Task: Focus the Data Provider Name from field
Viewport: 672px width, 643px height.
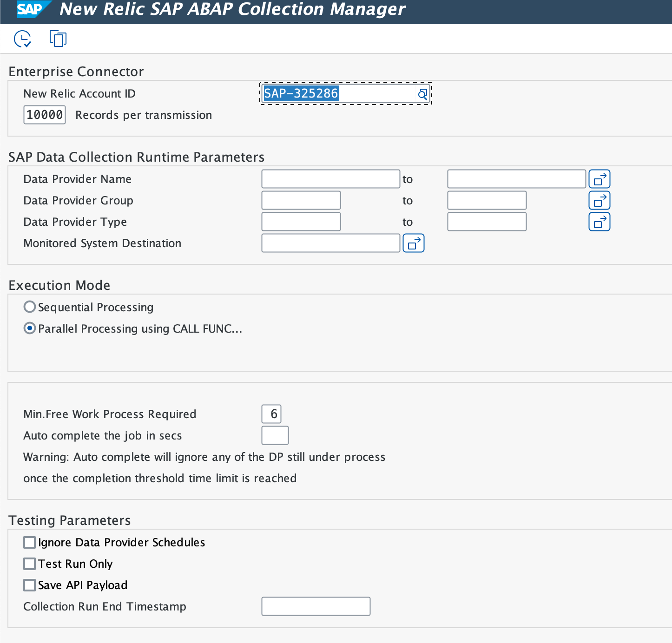Action: click(330, 179)
